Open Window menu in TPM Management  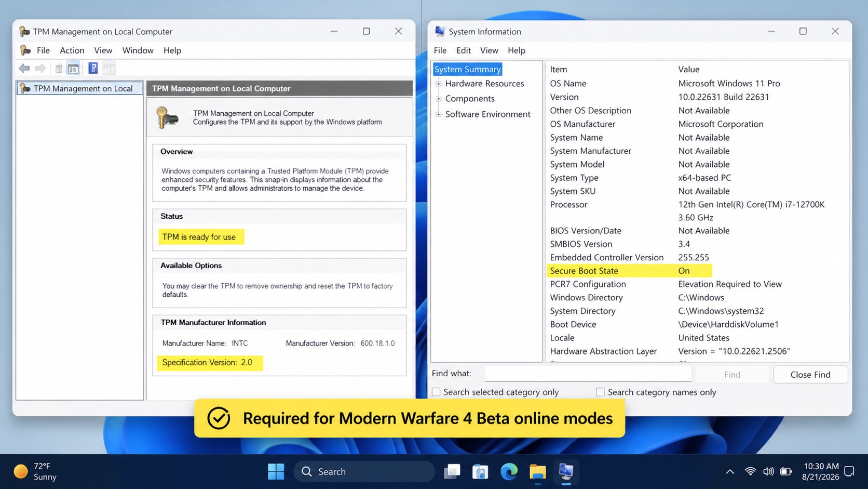(x=138, y=50)
